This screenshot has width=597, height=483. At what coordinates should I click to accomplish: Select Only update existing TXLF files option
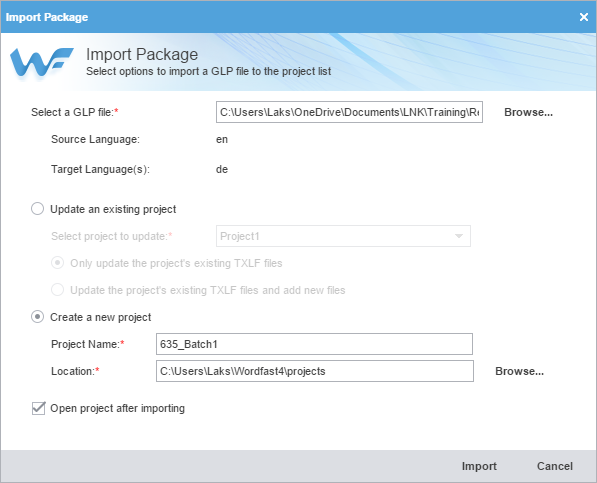57,263
